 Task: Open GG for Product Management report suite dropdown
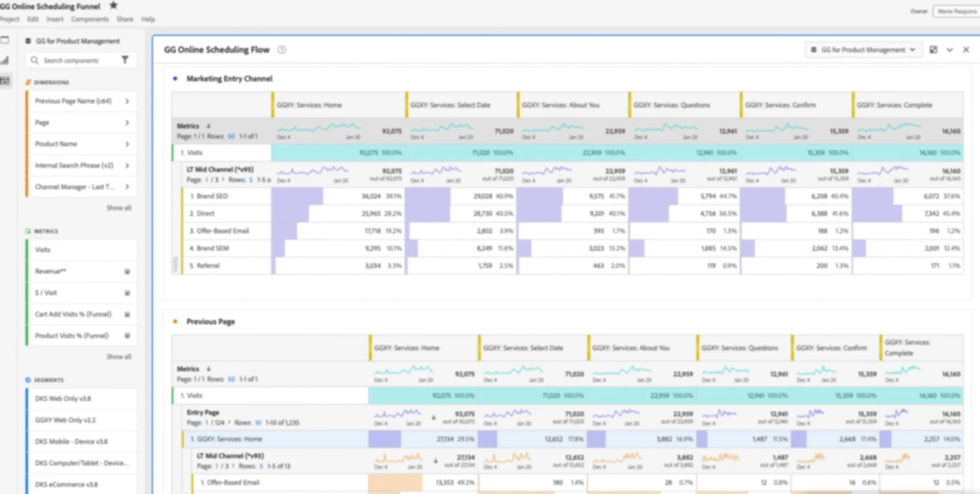(x=863, y=50)
